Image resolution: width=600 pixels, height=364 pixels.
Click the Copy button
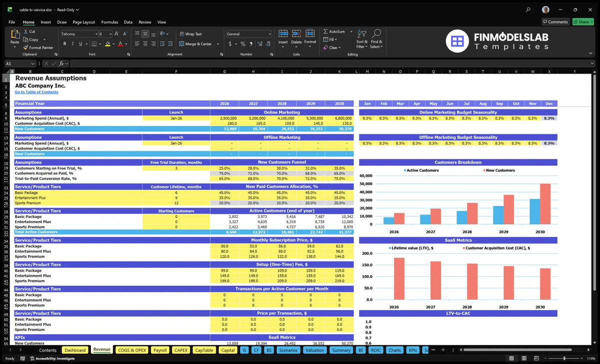coord(30,39)
